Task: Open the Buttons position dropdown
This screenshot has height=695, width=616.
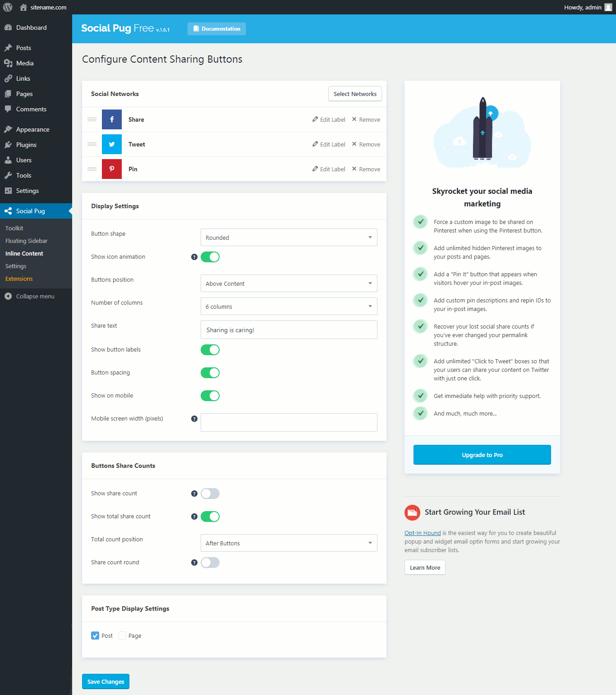Action: click(x=289, y=283)
